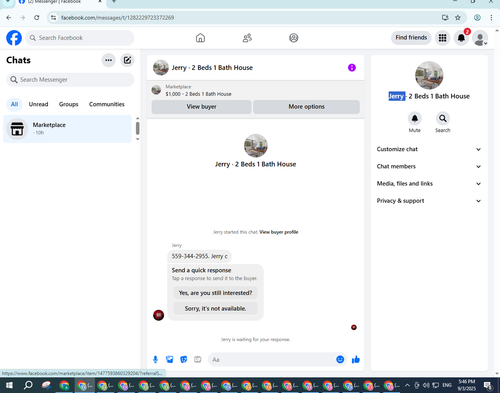The height and width of the screenshot is (393, 500).
Task: Search in conversation magnifier icon
Action: click(443, 118)
